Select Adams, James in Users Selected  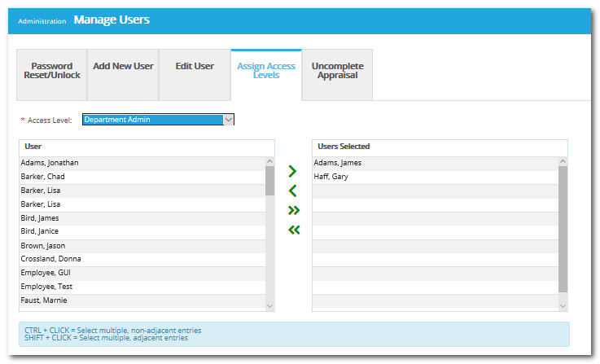point(435,163)
